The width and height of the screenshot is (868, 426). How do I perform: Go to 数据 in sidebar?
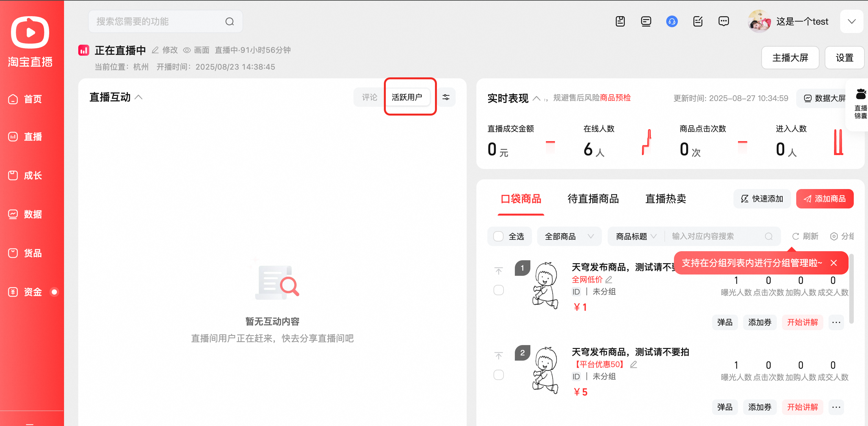point(25,214)
